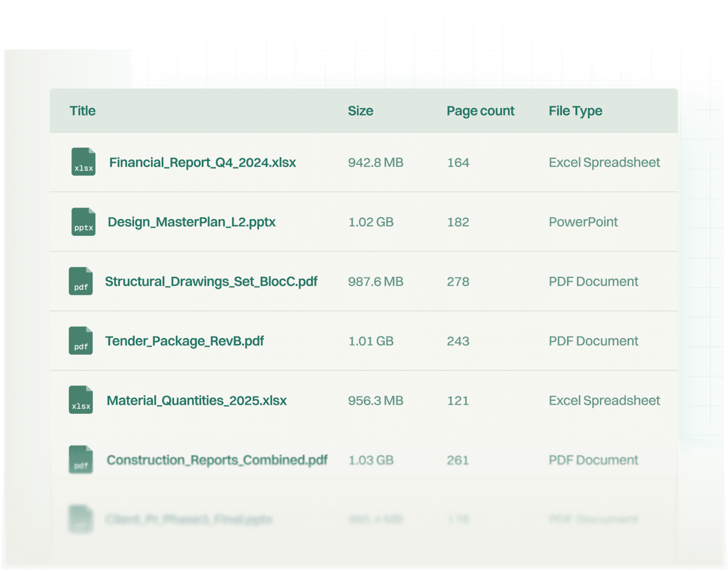
Task: Open Tender_Package_RevB.pdf file
Action: 184,341
